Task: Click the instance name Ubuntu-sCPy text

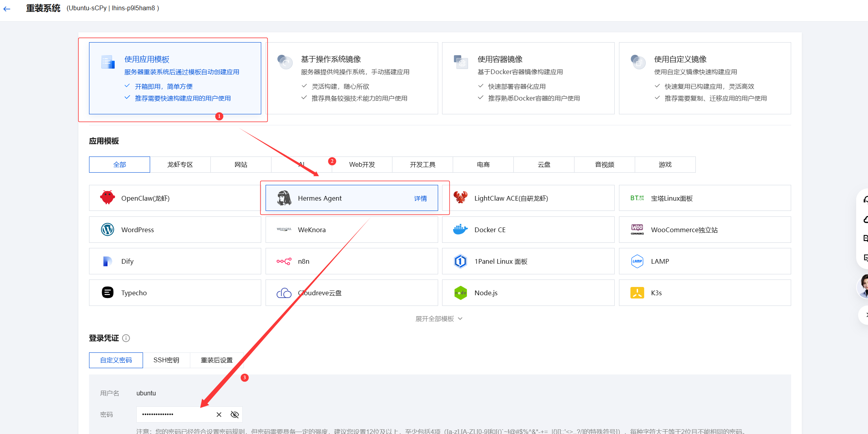Action: 88,8
